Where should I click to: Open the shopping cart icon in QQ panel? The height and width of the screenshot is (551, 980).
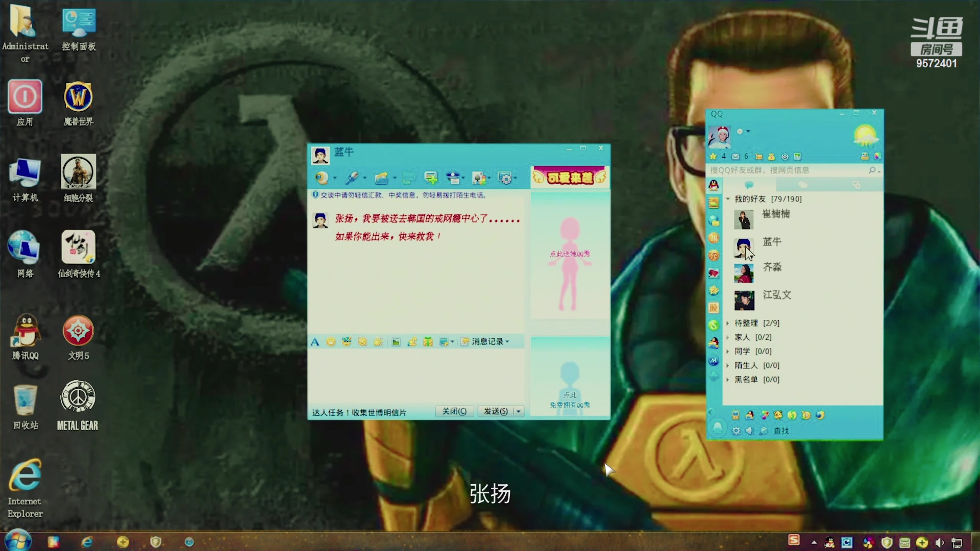click(x=759, y=157)
